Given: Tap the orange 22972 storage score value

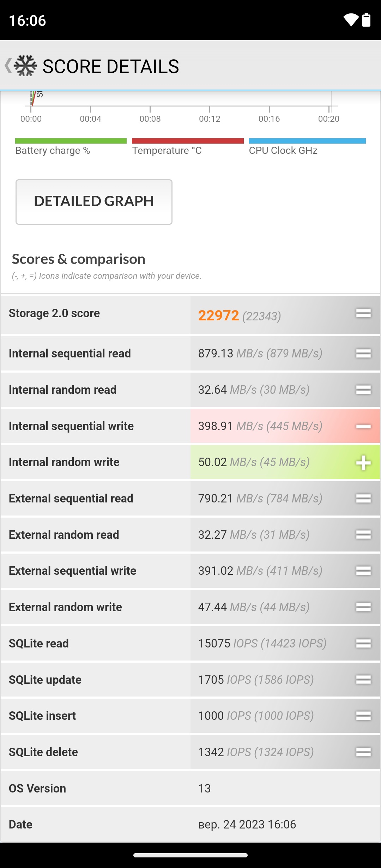Looking at the screenshot, I should click(x=218, y=315).
